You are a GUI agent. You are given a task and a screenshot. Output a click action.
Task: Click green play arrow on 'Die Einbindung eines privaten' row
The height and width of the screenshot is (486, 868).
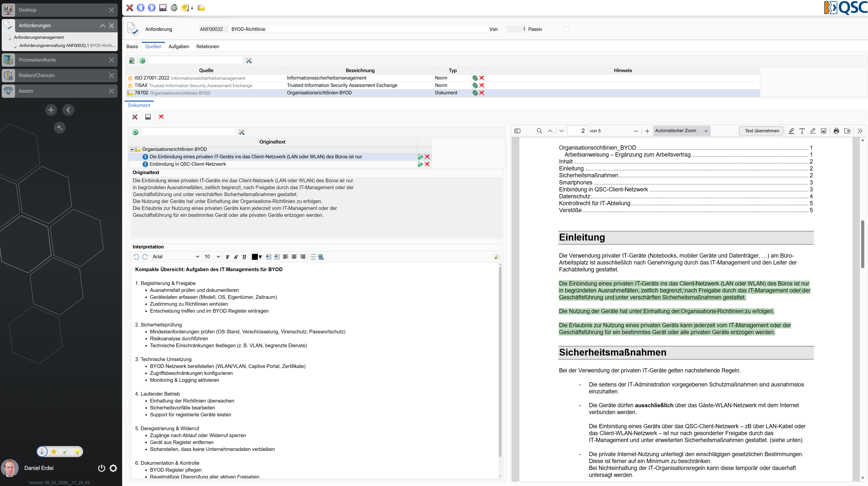click(x=420, y=157)
